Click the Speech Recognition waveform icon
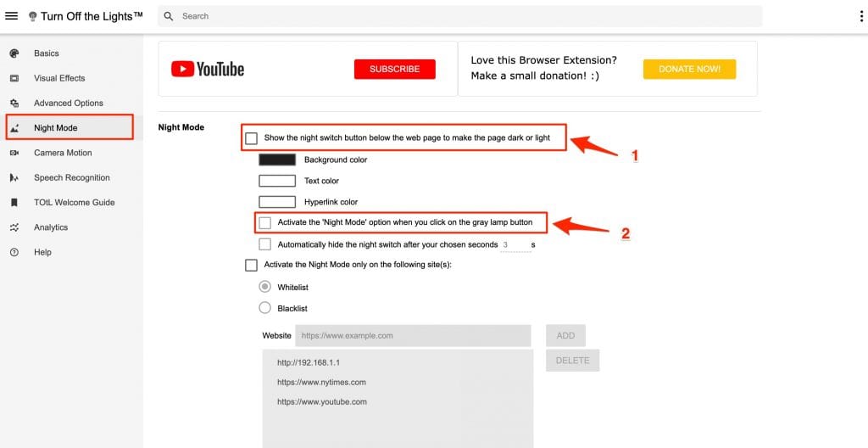The width and height of the screenshot is (868, 448). (x=14, y=178)
